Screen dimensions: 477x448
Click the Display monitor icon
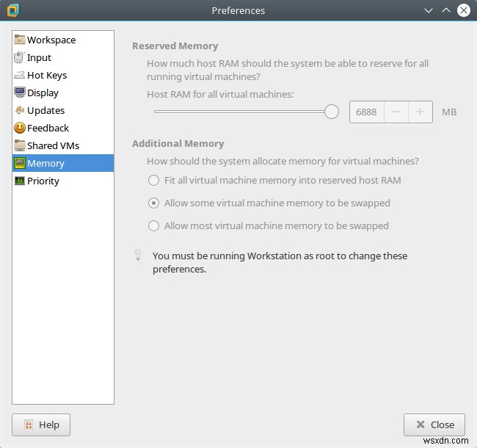point(20,93)
